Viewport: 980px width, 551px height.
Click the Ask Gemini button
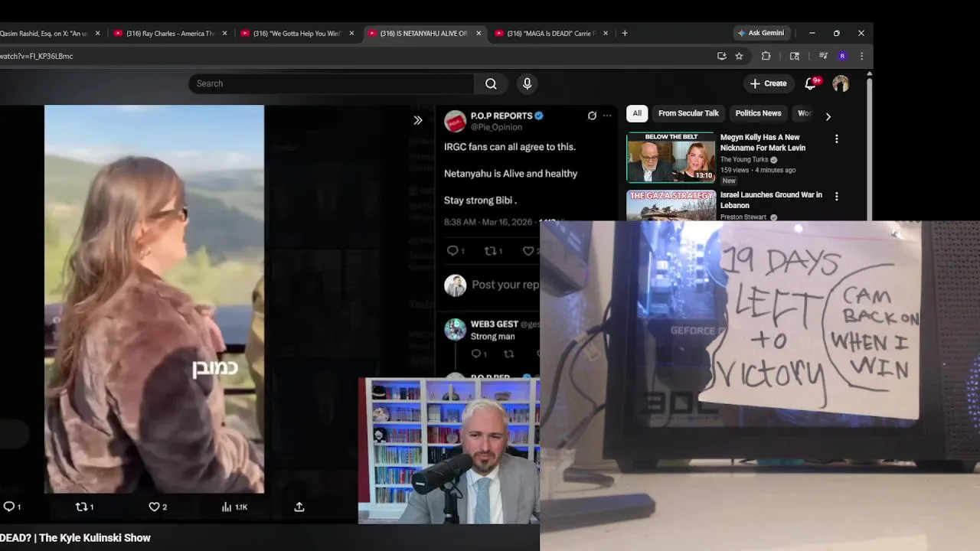(761, 33)
